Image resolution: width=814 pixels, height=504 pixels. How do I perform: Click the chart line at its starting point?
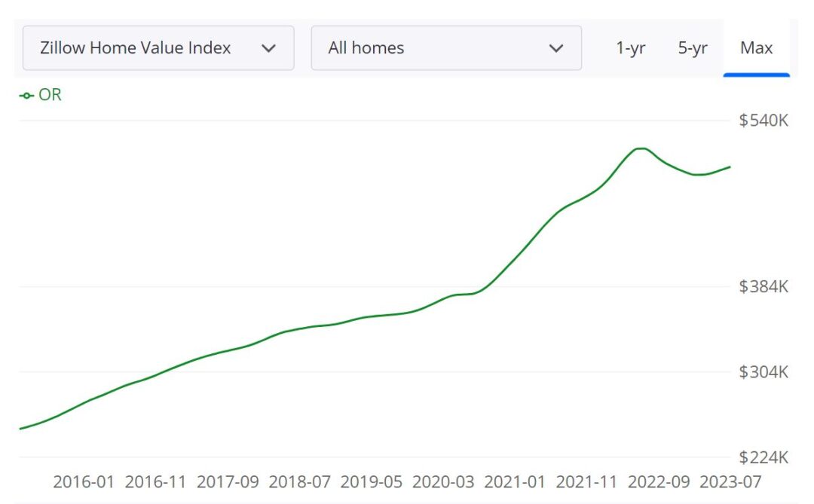21,427
